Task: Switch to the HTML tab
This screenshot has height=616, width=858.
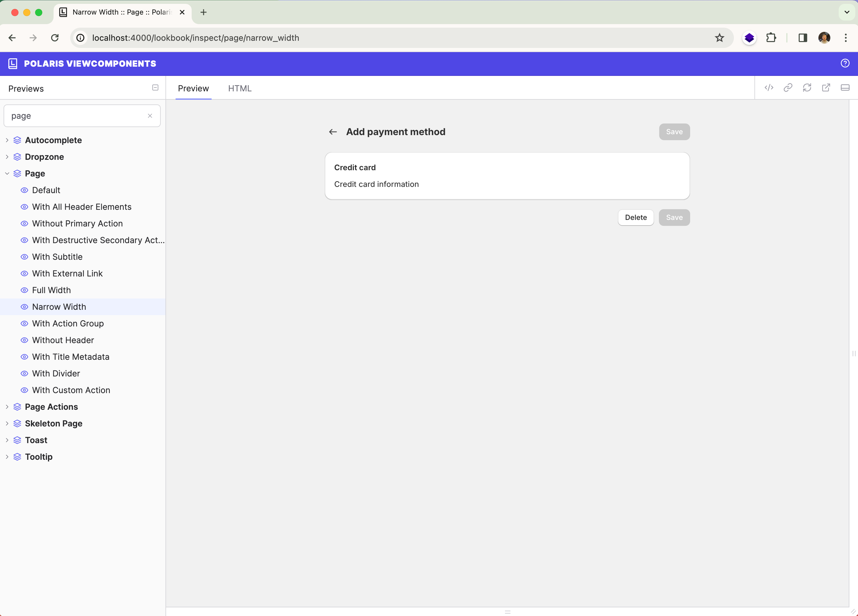Action: pyautogui.click(x=240, y=89)
